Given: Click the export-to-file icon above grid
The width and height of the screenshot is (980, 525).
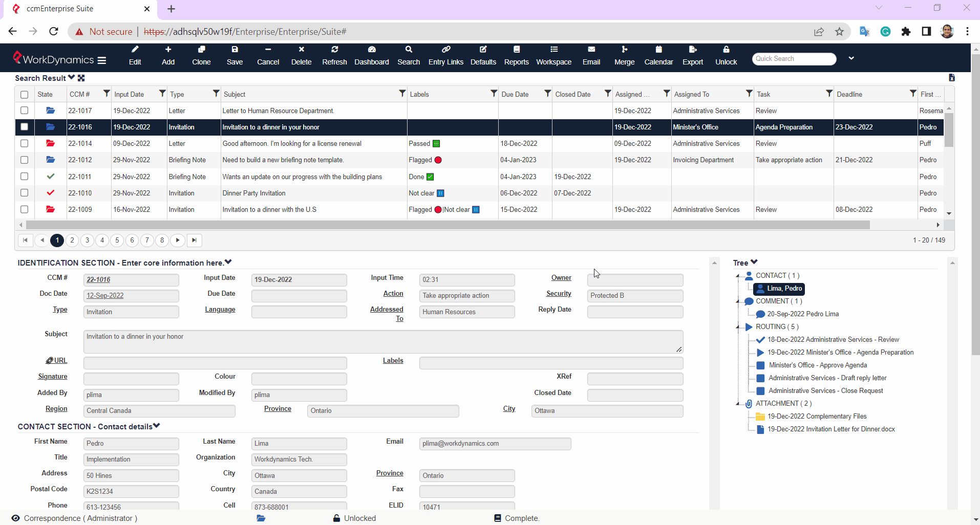Looking at the screenshot, I should [952, 78].
